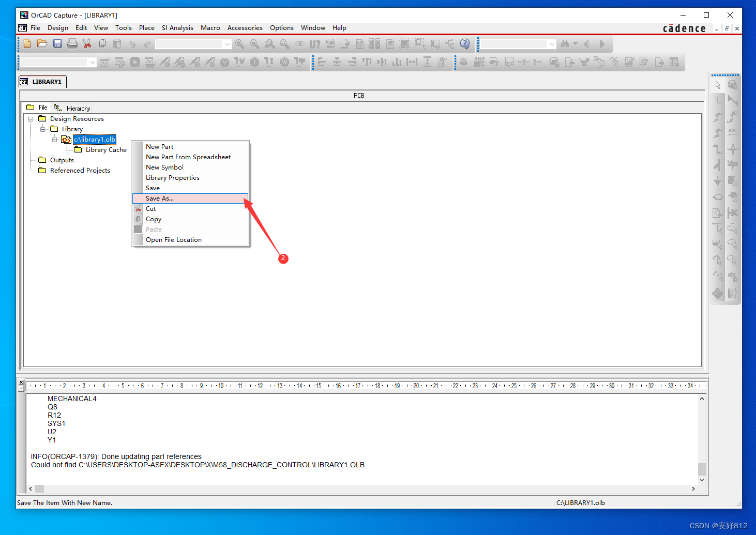Select the Library Cache folder
This screenshot has width=756, height=535.
click(105, 150)
